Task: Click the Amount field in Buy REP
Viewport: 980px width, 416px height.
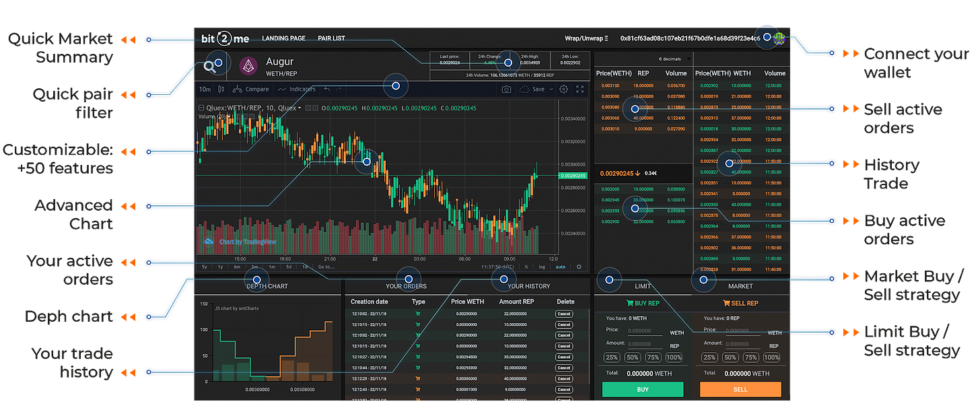Action: tap(645, 344)
